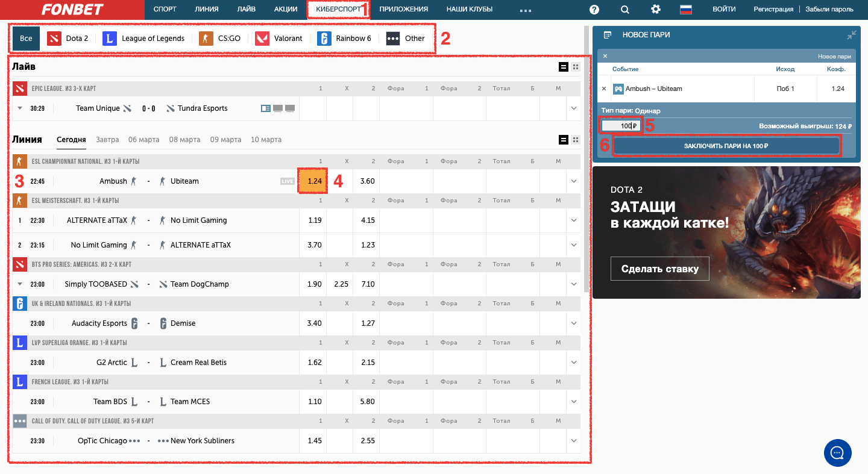Click the ВОЙТИ login button

point(724,9)
